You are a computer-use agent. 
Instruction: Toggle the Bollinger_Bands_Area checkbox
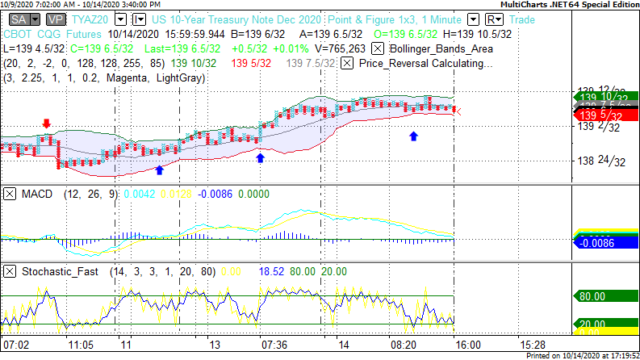(378, 49)
